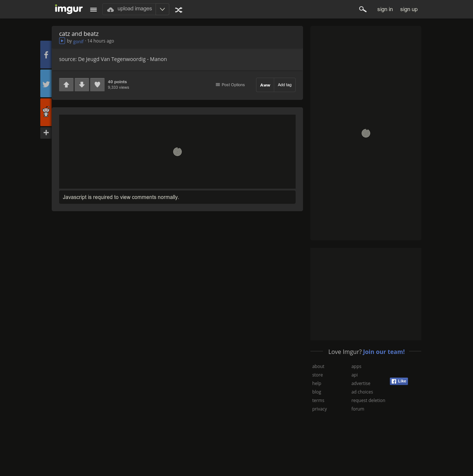This screenshot has width=473, height=476.
Task: Share the post on Reddit
Action: click(46, 112)
